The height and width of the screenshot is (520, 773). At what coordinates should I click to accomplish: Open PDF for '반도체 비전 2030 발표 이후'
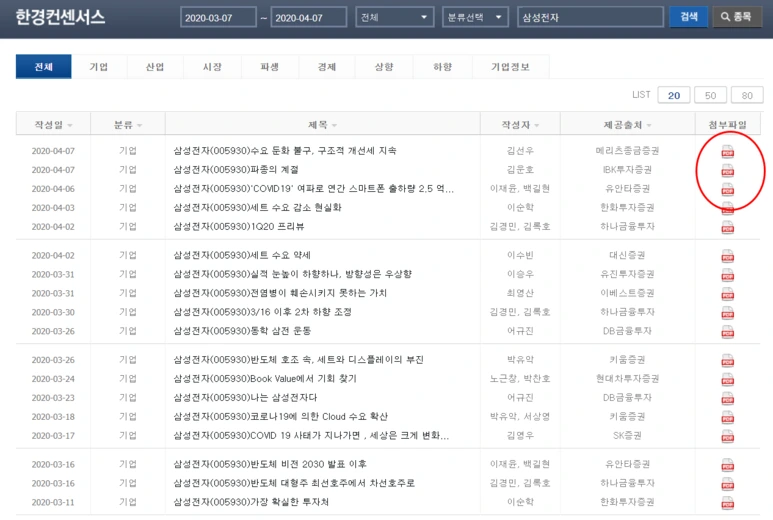(x=727, y=465)
